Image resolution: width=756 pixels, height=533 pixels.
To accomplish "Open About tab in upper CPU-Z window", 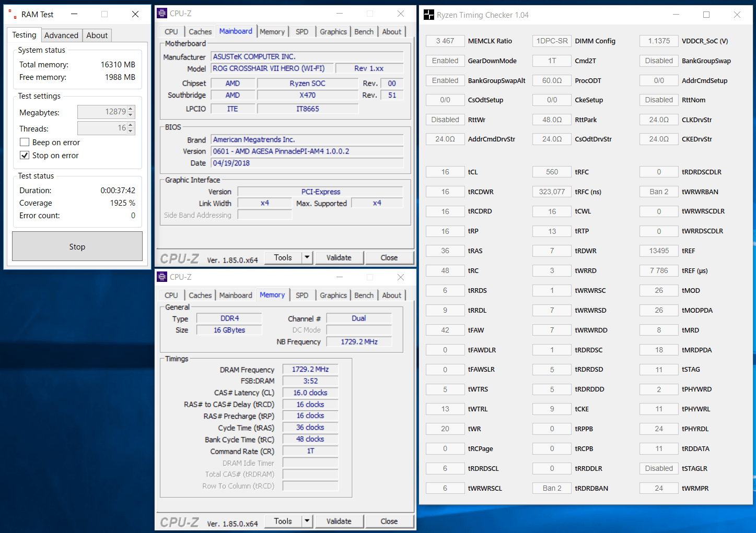I will coord(392,32).
